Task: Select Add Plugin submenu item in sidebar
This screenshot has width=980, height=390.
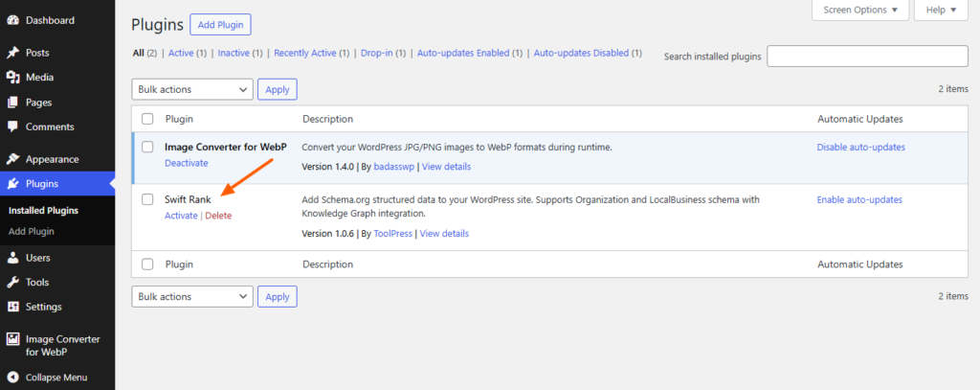Action: pos(32,231)
